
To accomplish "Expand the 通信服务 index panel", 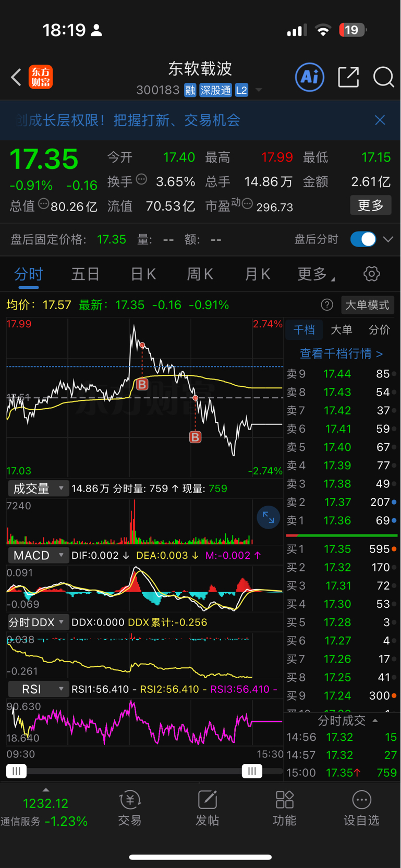I will pyautogui.click(x=45, y=790).
